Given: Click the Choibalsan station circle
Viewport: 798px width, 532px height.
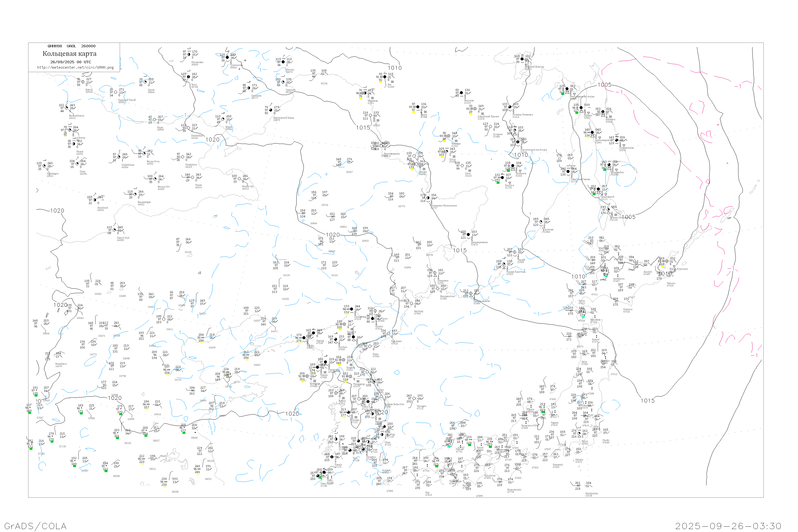Looking at the screenshot, I should point(183,157).
